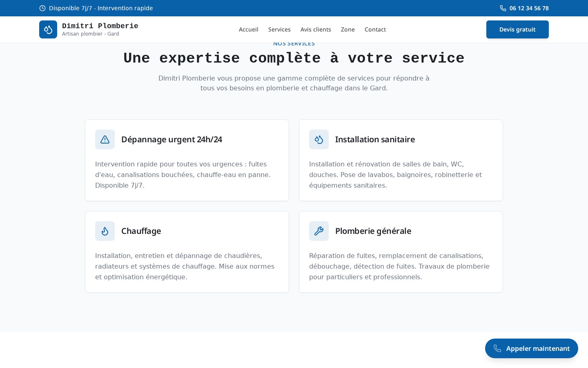Click the Chauffage card heading
Screen dimensions: 588x368
(x=141, y=231)
